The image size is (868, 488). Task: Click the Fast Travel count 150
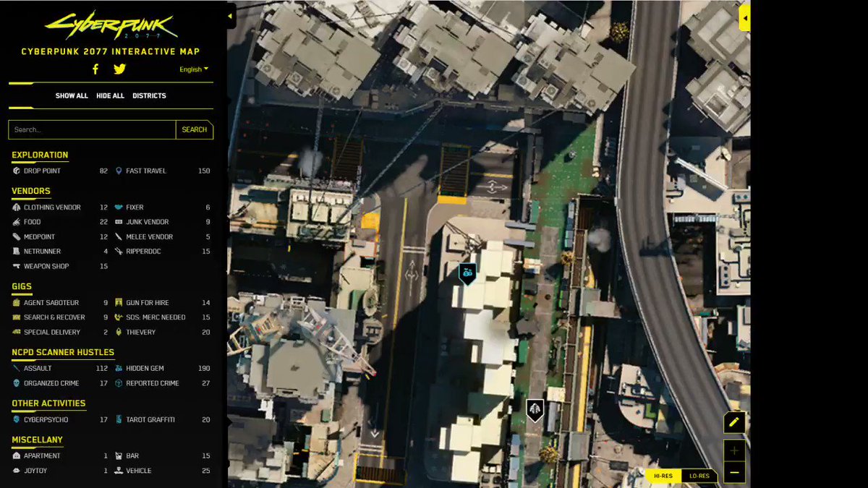point(204,171)
